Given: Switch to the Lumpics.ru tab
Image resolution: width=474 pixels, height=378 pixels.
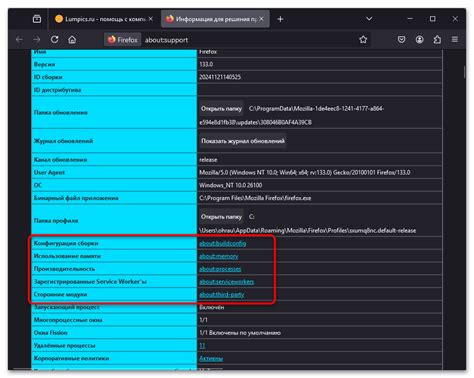Looking at the screenshot, I should pyautogui.click(x=104, y=19).
